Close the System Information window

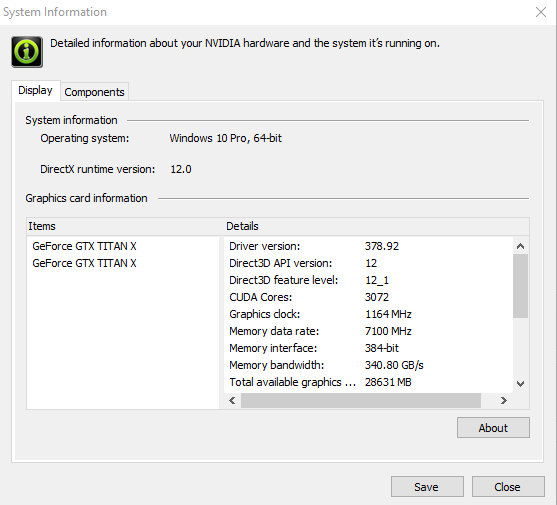click(x=541, y=12)
